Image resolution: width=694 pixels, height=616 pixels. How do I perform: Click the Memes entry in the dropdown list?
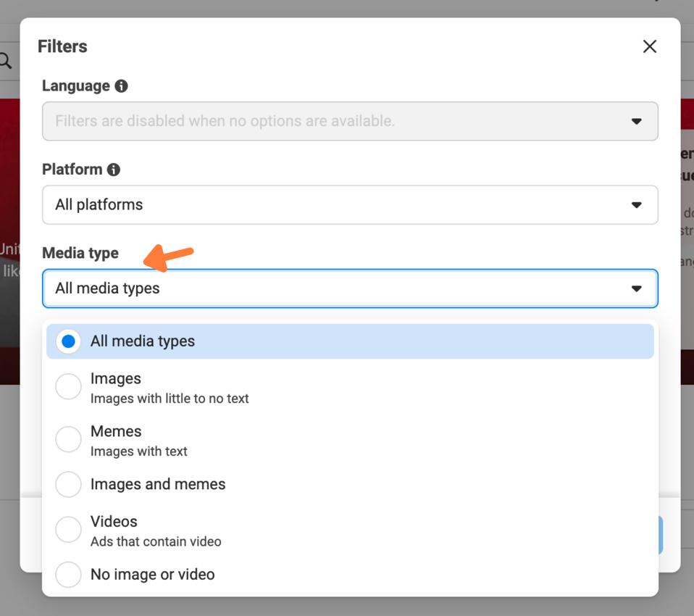(x=116, y=430)
